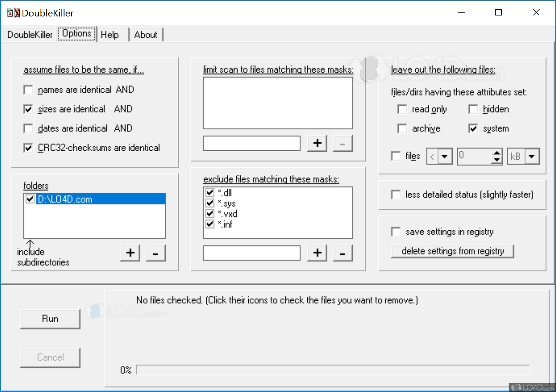The width and height of the screenshot is (556, 392).
Task: Close the DoubleKiller window
Action: [x=536, y=13]
